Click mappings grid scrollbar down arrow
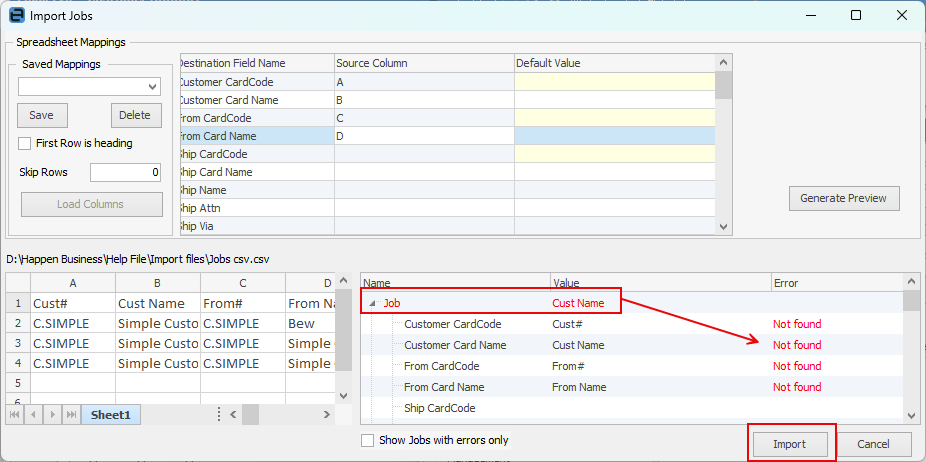Screen dimensions: 926x462 [724, 226]
